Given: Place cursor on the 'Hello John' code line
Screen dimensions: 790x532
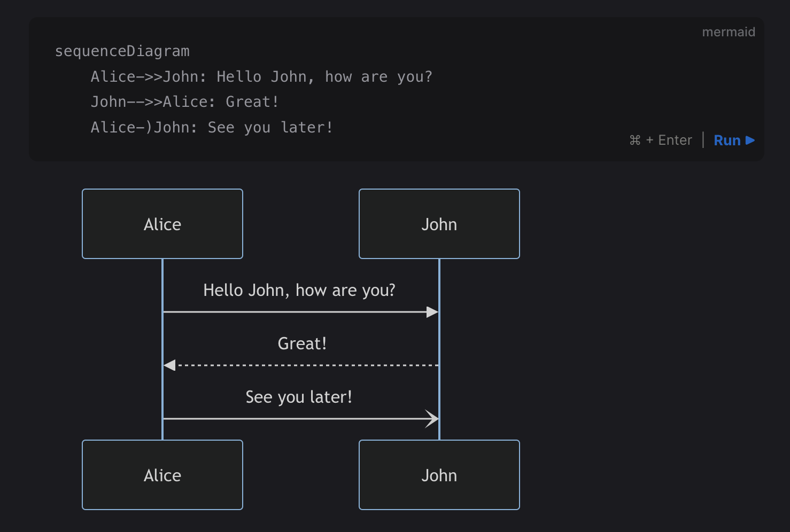Looking at the screenshot, I should 261,77.
